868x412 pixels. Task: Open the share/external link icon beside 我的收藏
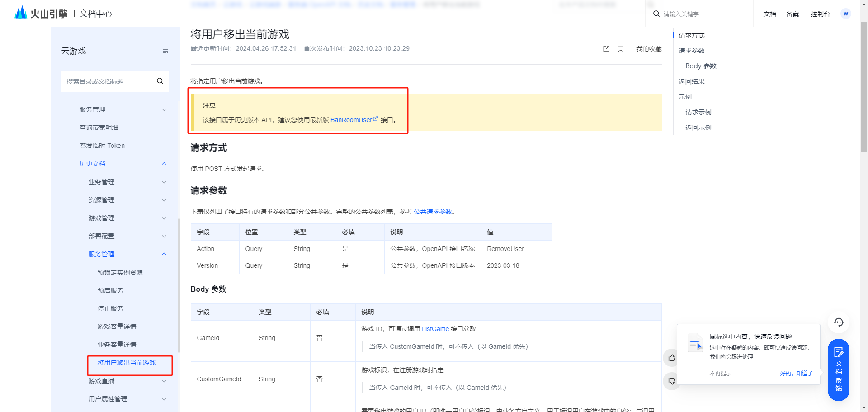pyautogui.click(x=606, y=49)
